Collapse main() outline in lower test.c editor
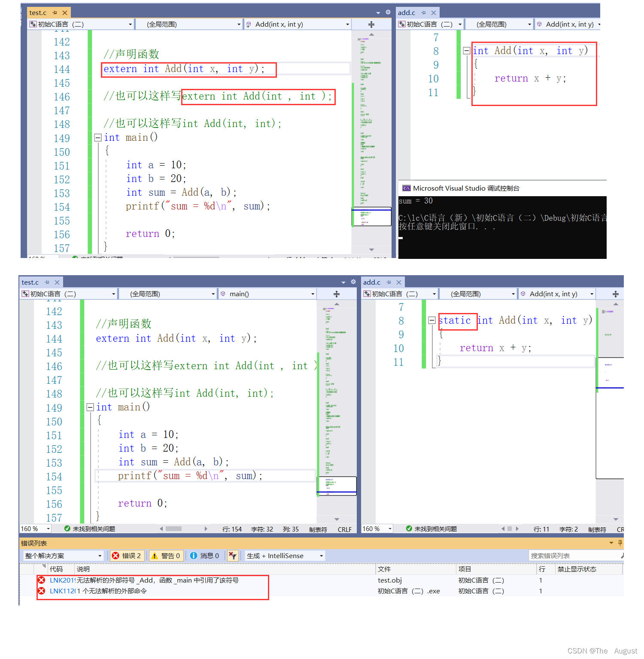This screenshot has height=659, width=644. tap(90, 407)
